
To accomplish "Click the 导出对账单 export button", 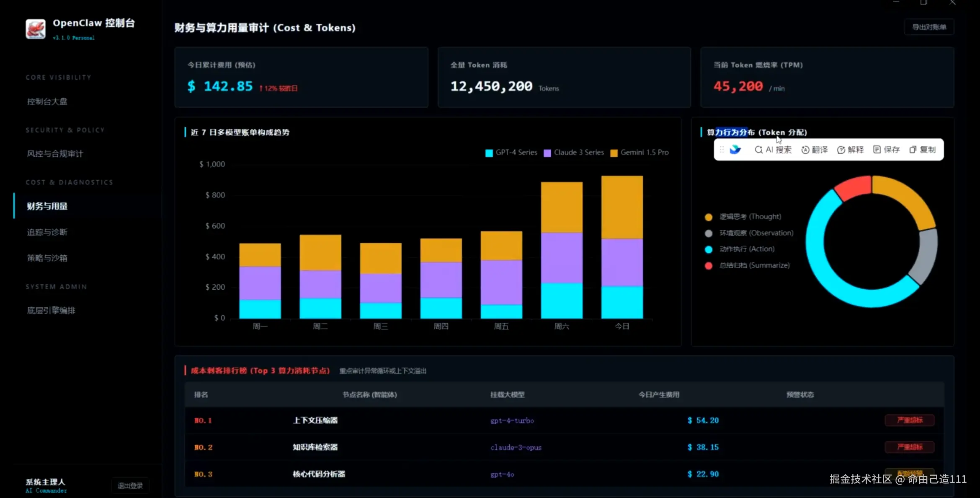I will pos(929,27).
